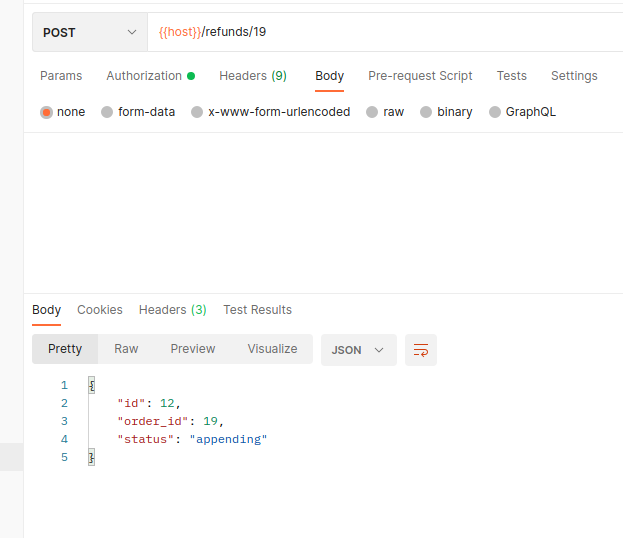Open the response Headers (3) tab
Image resolution: width=623 pixels, height=538 pixels.
click(x=172, y=310)
